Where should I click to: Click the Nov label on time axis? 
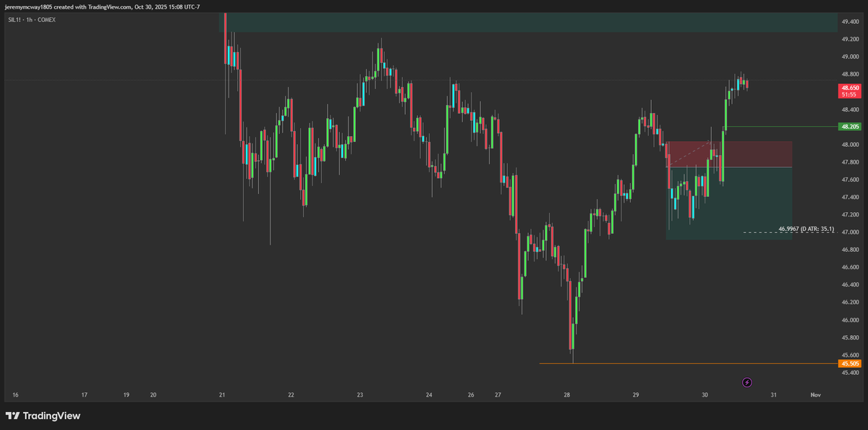(815, 395)
